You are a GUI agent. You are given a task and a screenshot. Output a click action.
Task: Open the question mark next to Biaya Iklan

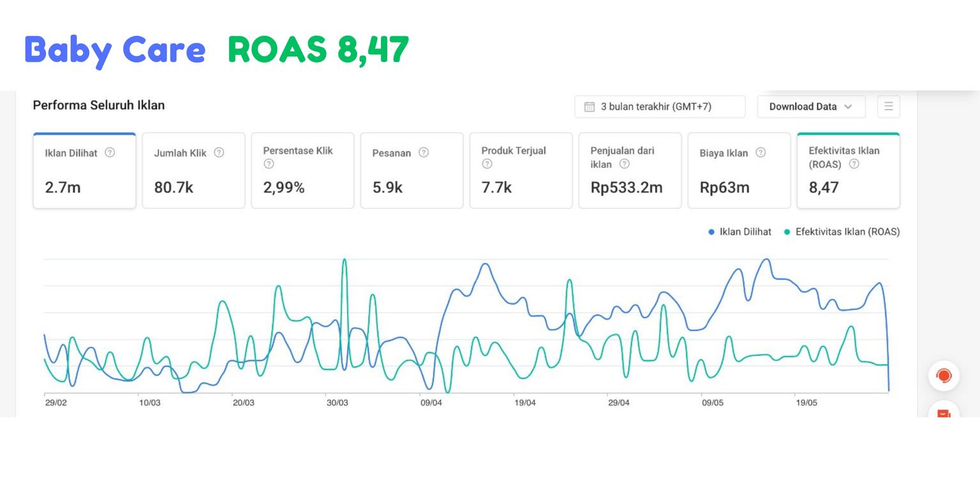pyautogui.click(x=761, y=152)
